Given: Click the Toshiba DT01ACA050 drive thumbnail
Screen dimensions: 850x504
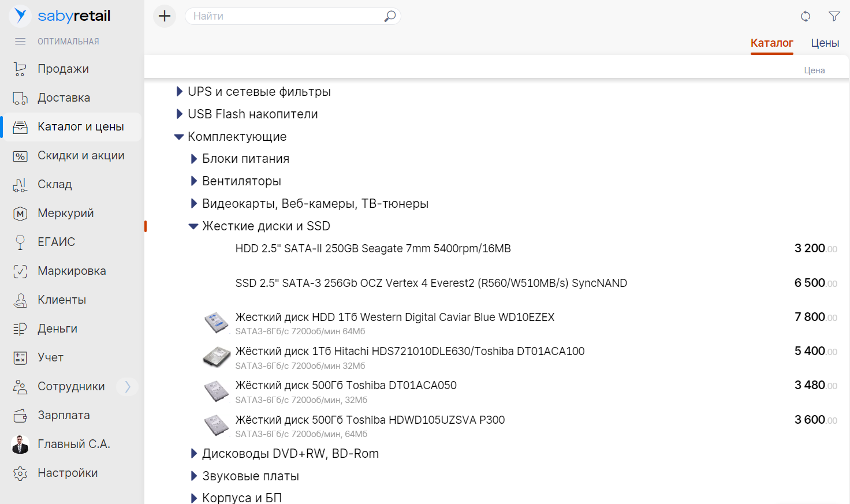Looking at the screenshot, I should click(217, 391).
